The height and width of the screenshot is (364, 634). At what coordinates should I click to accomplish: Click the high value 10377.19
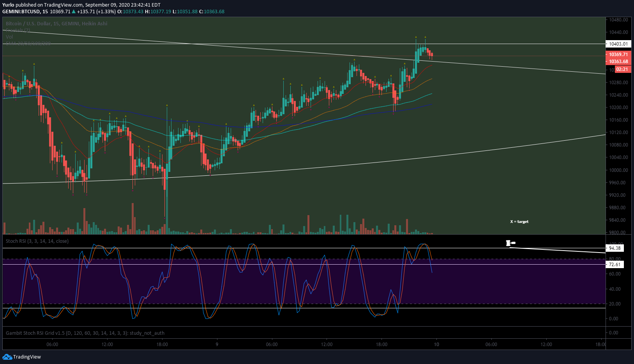[161, 12]
